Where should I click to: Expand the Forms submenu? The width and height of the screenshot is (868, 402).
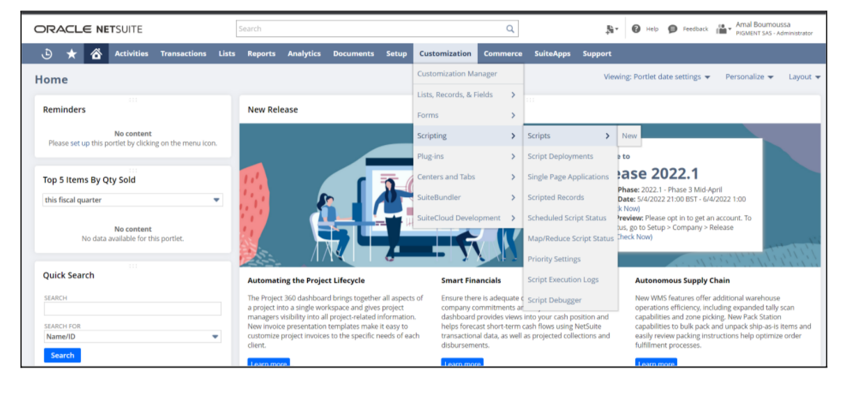[x=468, y=115]
